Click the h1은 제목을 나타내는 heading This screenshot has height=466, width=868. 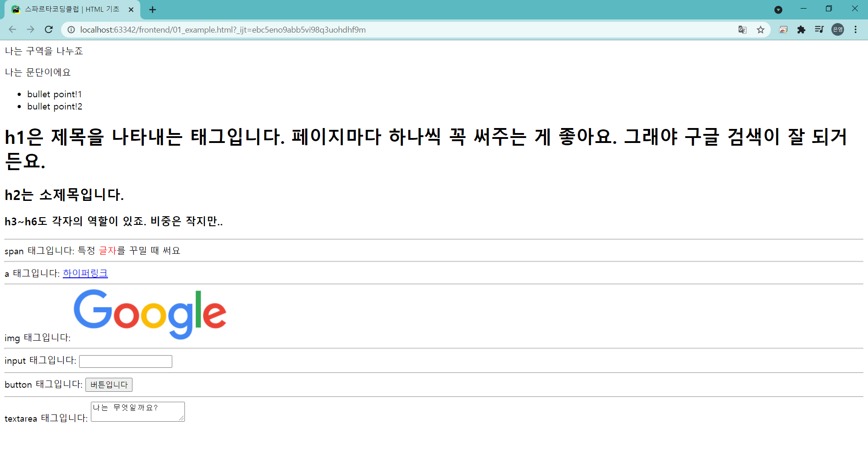tap(426, 149)
